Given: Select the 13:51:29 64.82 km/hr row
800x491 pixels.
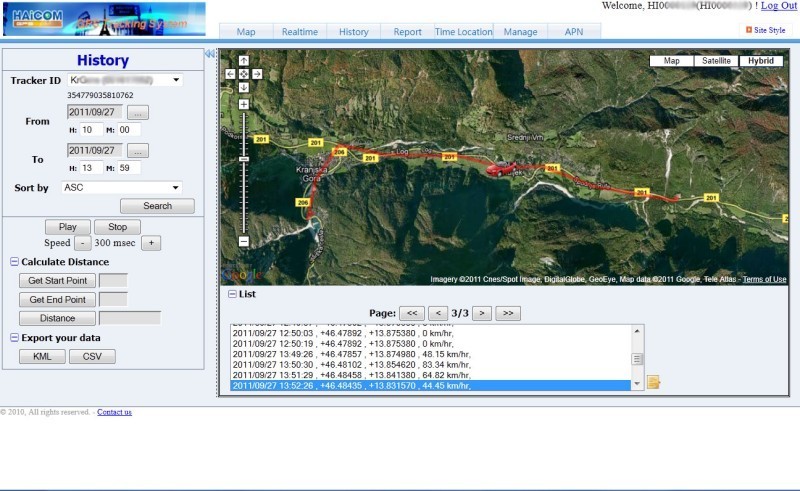Looking at the screenshot, I should tap(430, 375).
